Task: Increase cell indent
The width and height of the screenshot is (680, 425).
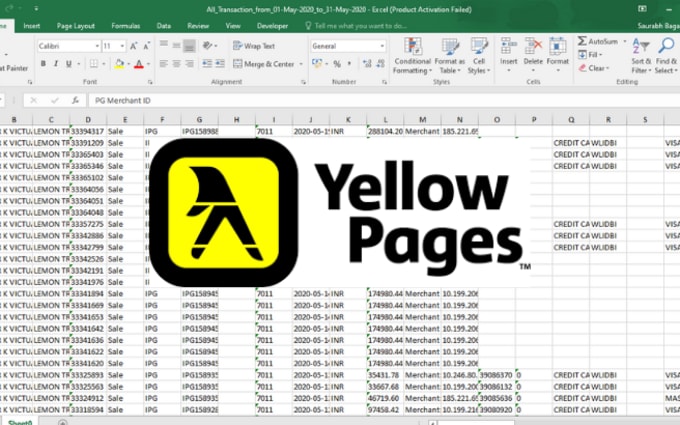Action: pyautogui.click(x=220, y=64)
